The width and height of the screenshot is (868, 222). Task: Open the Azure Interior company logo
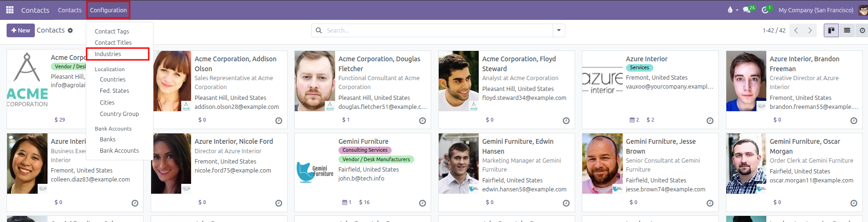click(603, 81)
